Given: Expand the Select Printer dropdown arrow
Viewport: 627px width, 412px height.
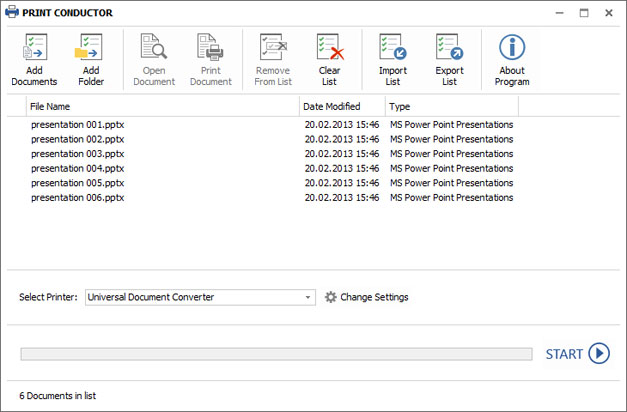Looking at the screenshot, I should click(308, 297).
